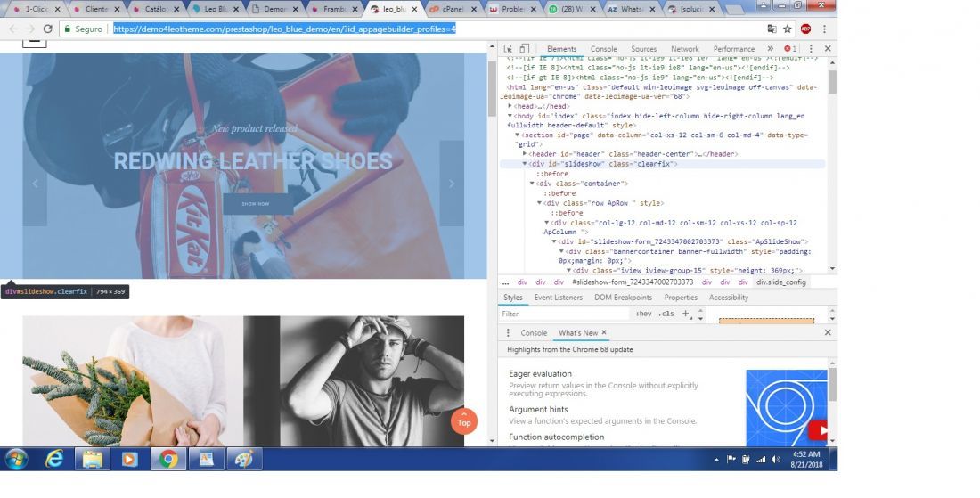This screenshot has height=498, width=980.
Task: Collapse the div class container node
Action: [x=532, y=184]
